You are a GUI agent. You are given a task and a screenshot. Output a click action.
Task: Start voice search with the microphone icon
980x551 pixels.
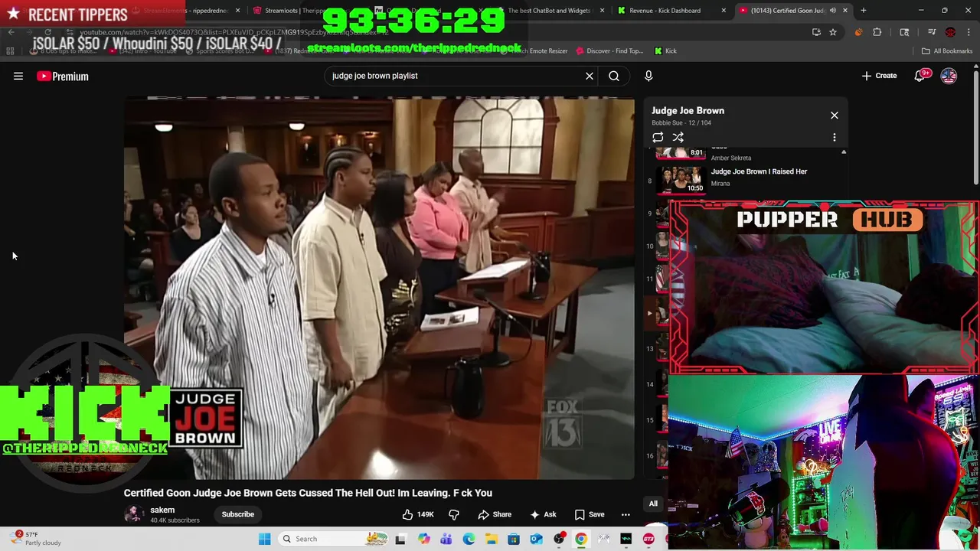coord(648,76)
